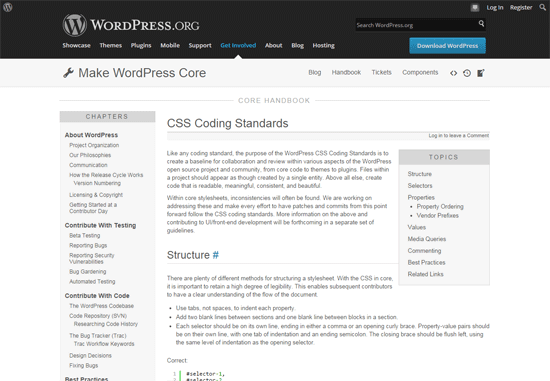Open the notifications icon in the top bar
Viewport: 550px width, 381px height.
pyautogui.click(x=475, y=7)
